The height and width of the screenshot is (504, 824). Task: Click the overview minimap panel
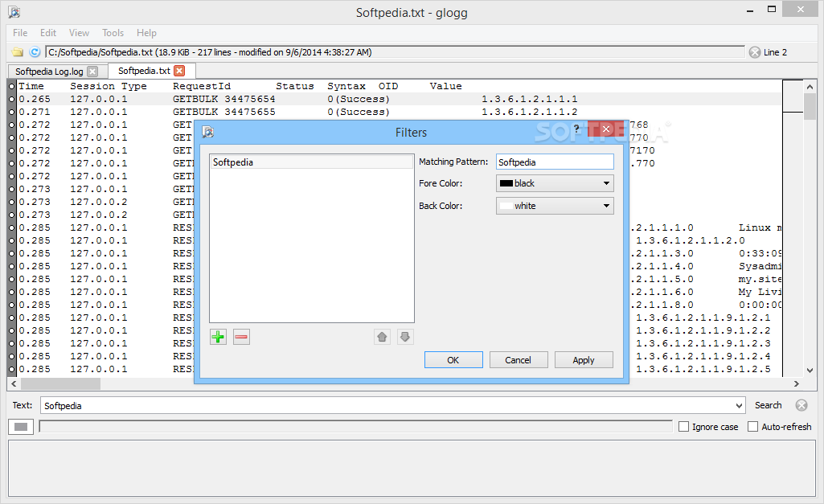[x=793, y=227]
